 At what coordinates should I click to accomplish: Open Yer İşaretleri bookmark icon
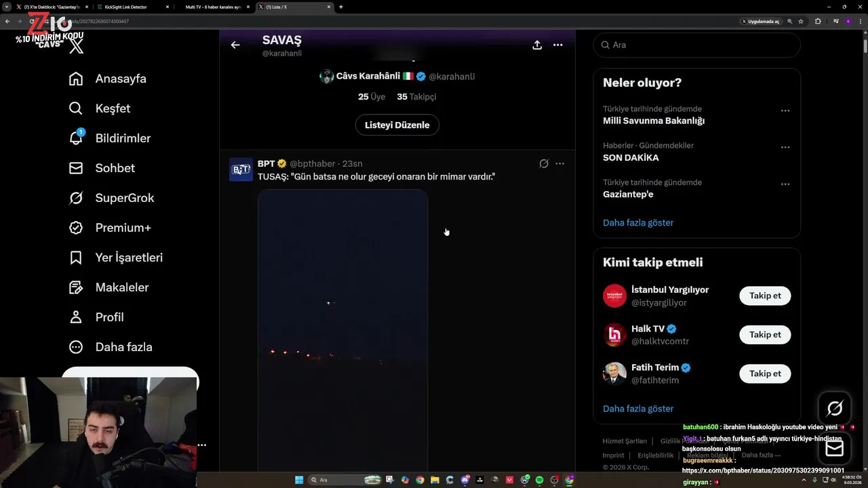pos(76,258)
